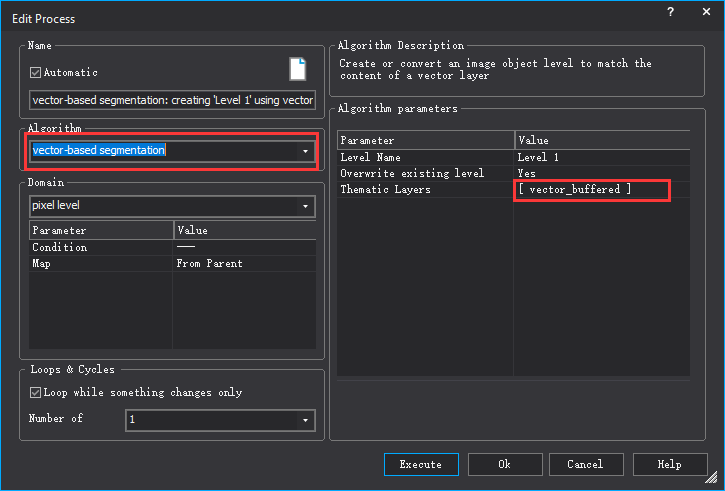Click the Level Name value Level 1

tap(538, 157)
